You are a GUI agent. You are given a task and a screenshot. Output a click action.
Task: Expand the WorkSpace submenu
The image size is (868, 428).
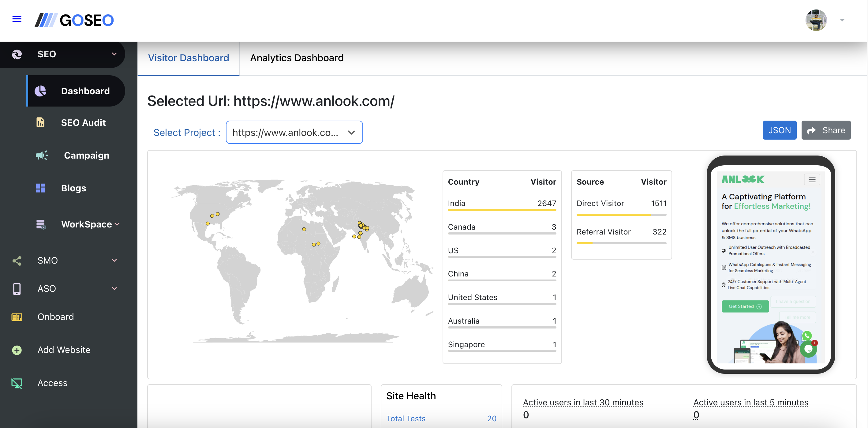coord(117,224)
